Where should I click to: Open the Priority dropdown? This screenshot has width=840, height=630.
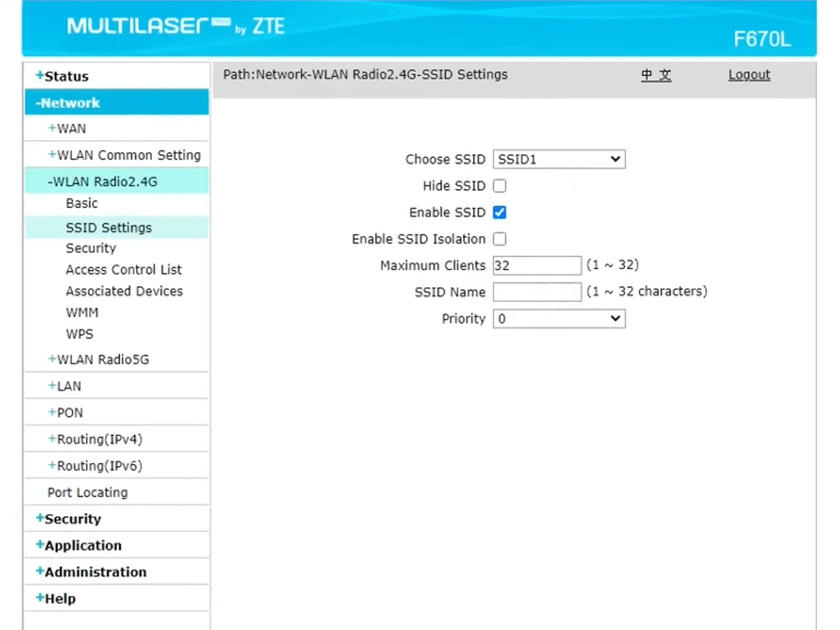[559, 319]
